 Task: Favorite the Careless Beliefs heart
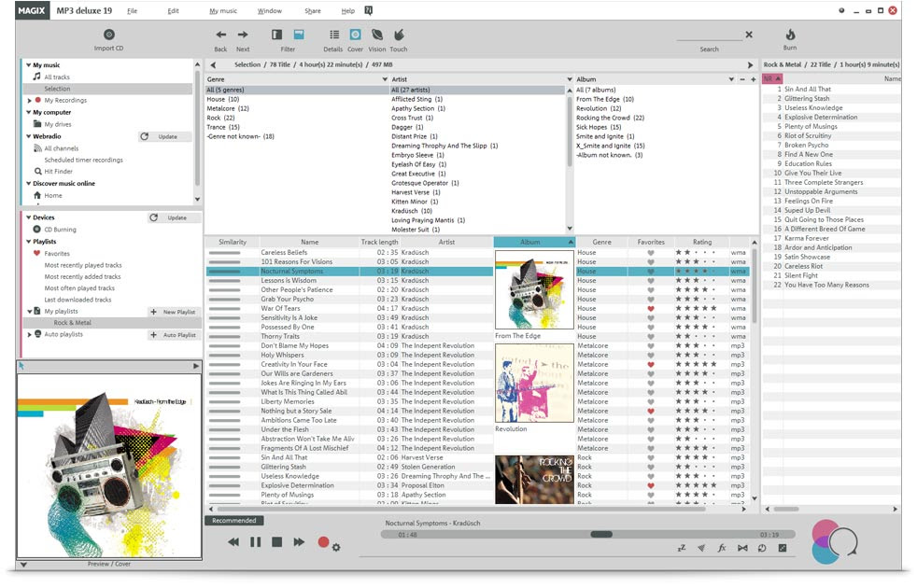click(650, 253)
